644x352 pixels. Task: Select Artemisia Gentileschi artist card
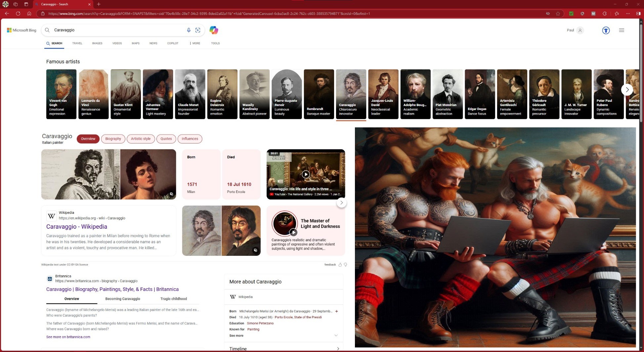(x=512, y=94)
